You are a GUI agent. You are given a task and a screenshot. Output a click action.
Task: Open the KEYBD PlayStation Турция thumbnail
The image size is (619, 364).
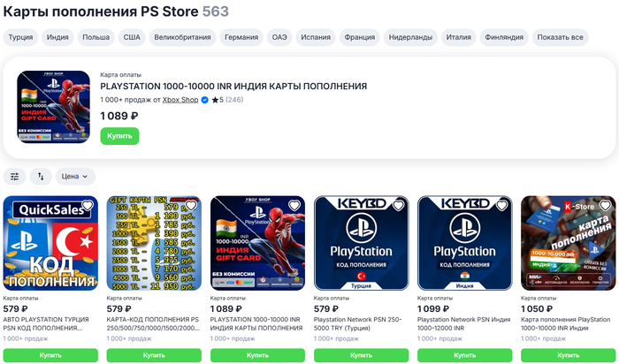pyautogui.click(x=361, y=243)
